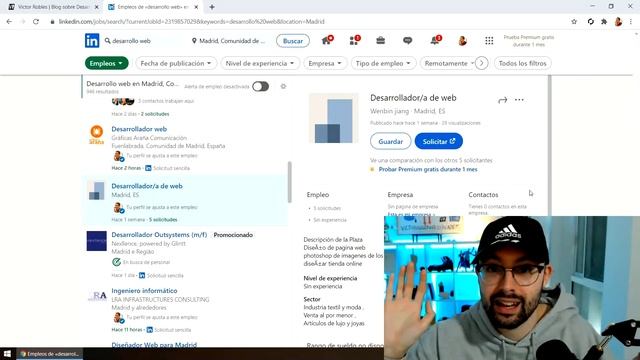Expand the Fecha de publicación filter

(176, 63)
